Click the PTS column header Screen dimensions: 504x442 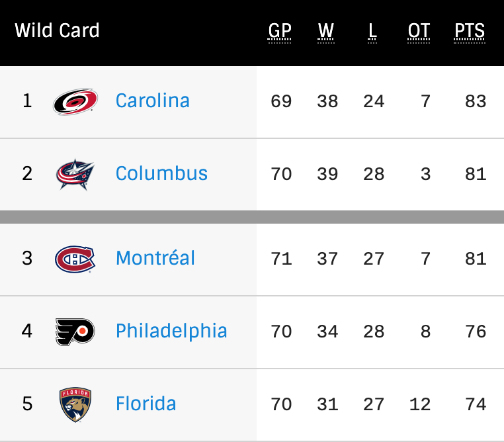coord(470,31)
